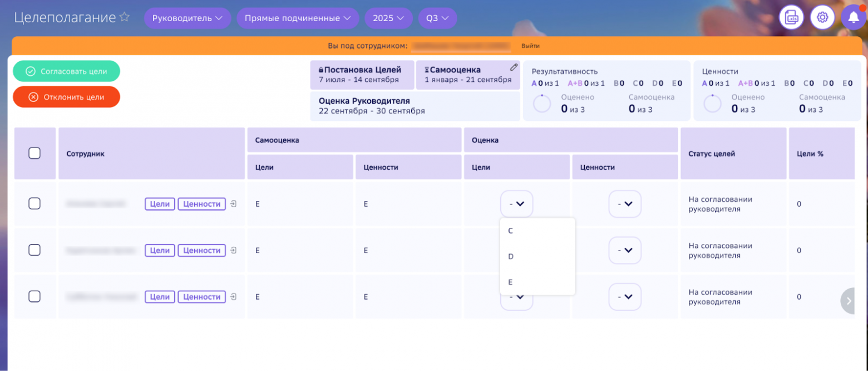Toggle the select-all checkbox in table header
This screenshot has height=371, width=868.
pyautogui.click(x=34, y=153)
